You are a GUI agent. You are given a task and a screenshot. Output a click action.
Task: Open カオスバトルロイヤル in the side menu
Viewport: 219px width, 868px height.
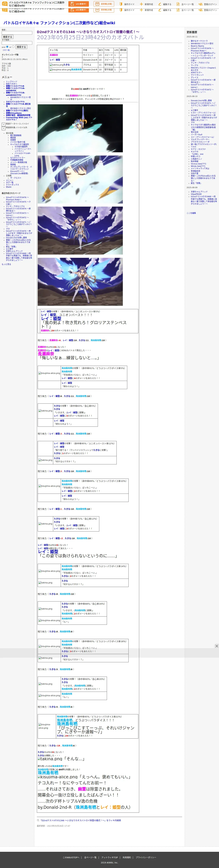(x=15, y=102)
